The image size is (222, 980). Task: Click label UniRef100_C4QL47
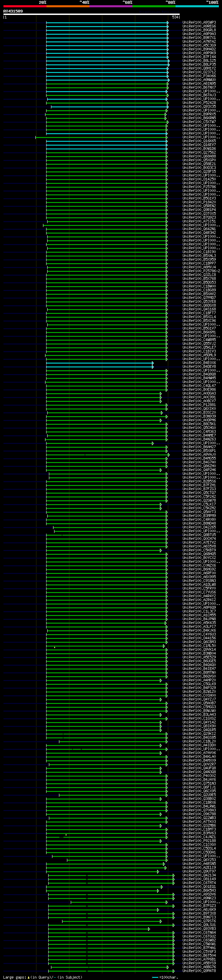point(199,386)
